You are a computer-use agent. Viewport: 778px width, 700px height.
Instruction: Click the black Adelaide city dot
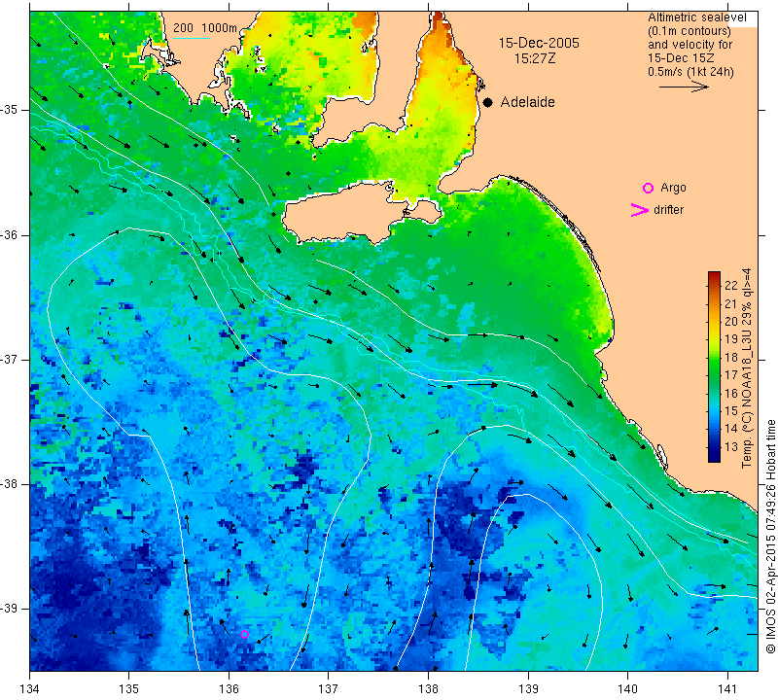click(x=488, y=102)
